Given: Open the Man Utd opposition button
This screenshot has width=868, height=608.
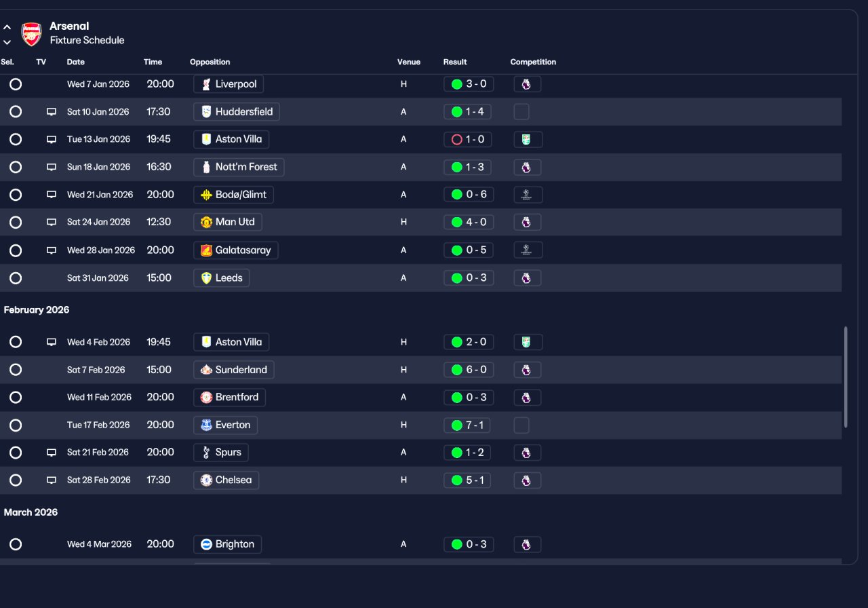Looking at the screenshot, I should (228, 222).
